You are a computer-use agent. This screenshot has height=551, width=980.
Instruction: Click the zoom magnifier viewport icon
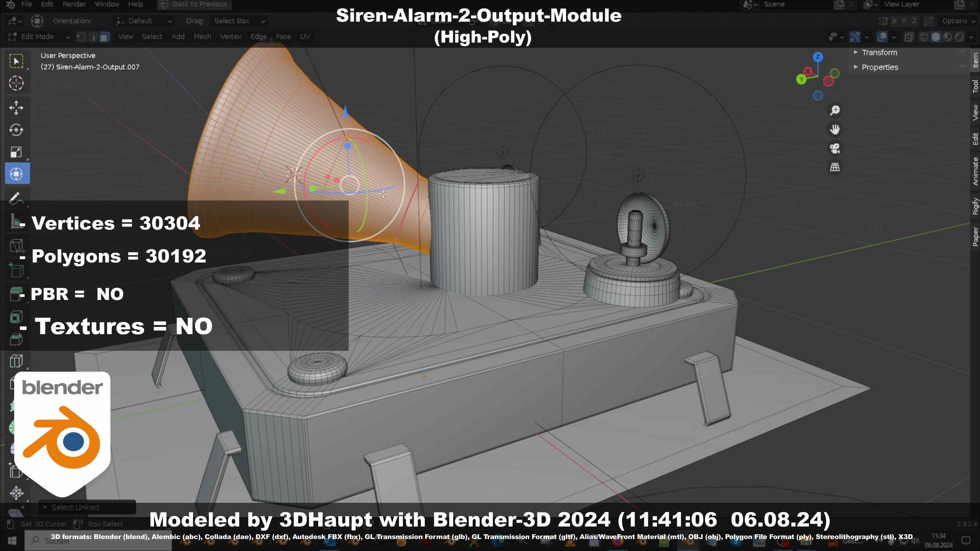pos(835,110)
